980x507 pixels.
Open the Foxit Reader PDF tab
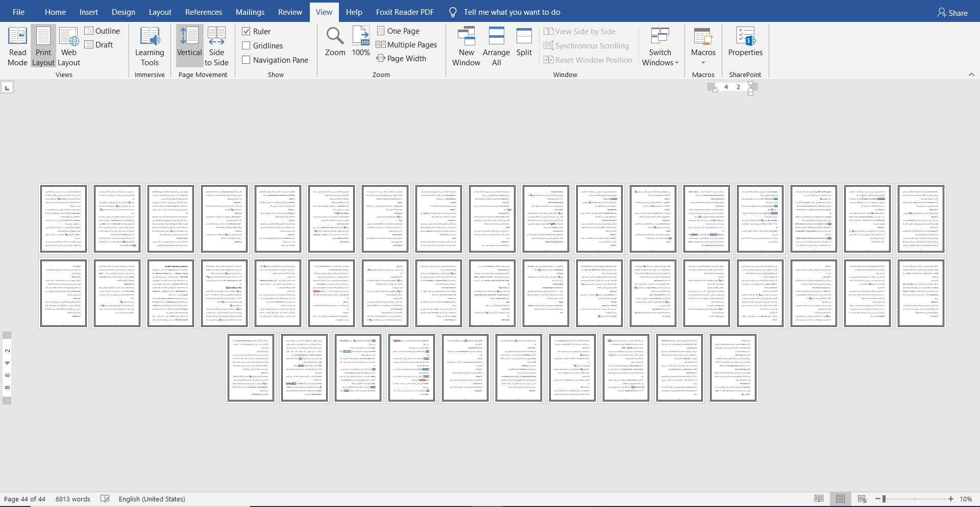(405, 12)
